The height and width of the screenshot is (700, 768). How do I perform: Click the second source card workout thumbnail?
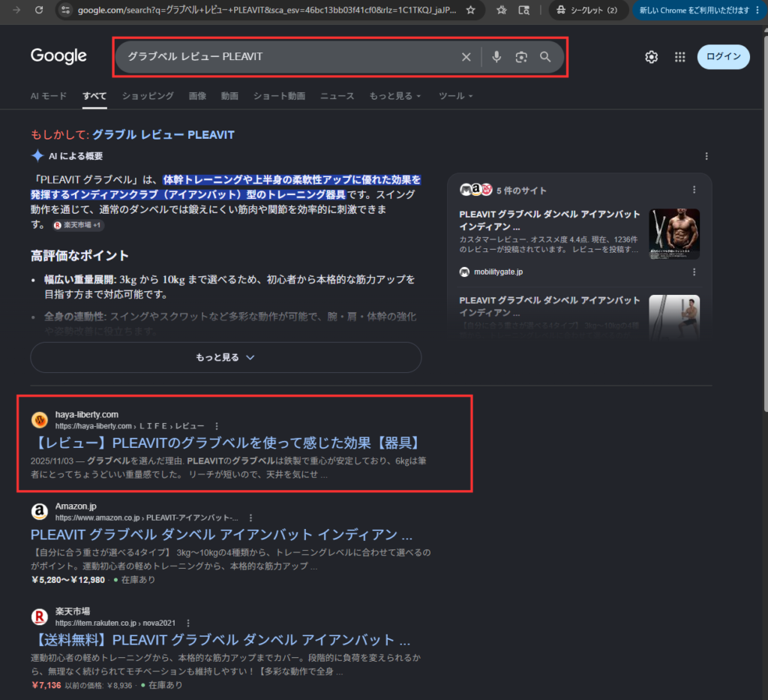pos(674,317)
